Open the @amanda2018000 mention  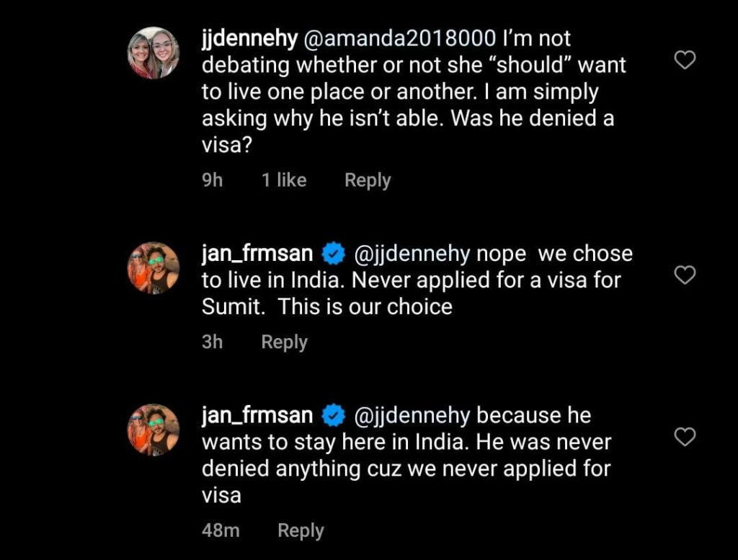(x=394, y=38)
